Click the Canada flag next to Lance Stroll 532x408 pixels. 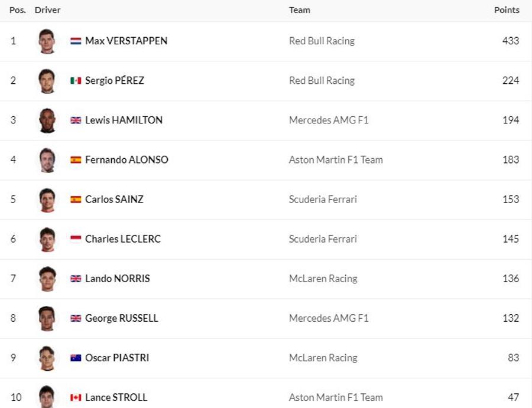coord(76,397)
